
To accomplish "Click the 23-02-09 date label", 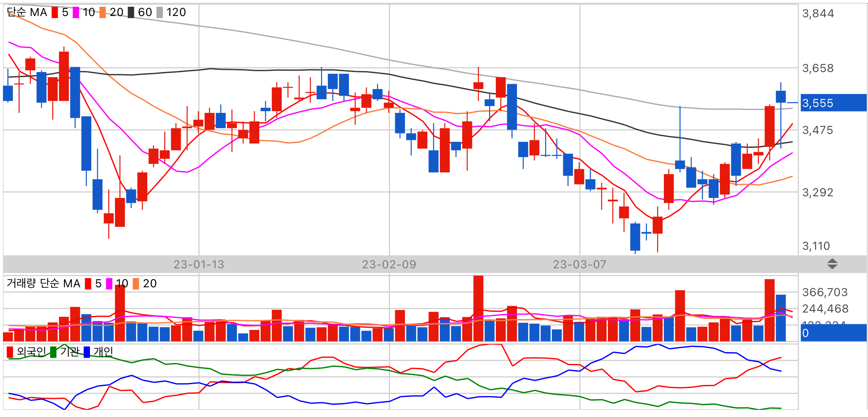I will pos(389,265).
